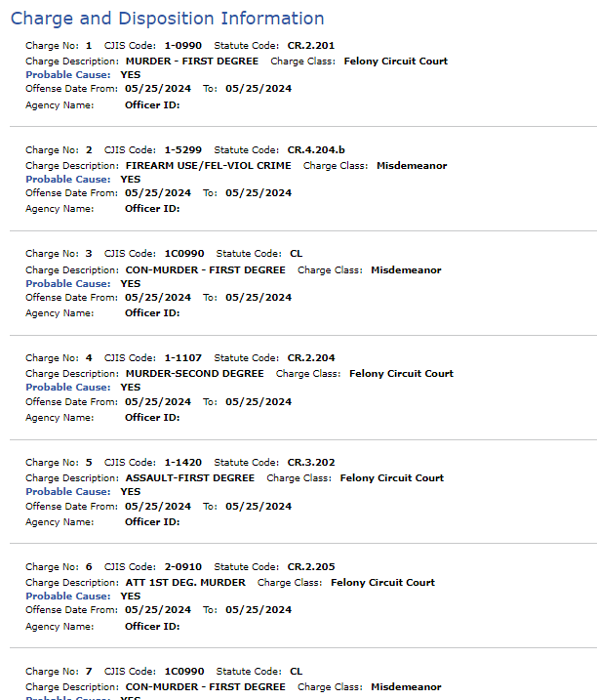Select FIREARM USE/FEL-VIOL CRIME description text
This screenshot has height=700, width=597.
[208, 165]
